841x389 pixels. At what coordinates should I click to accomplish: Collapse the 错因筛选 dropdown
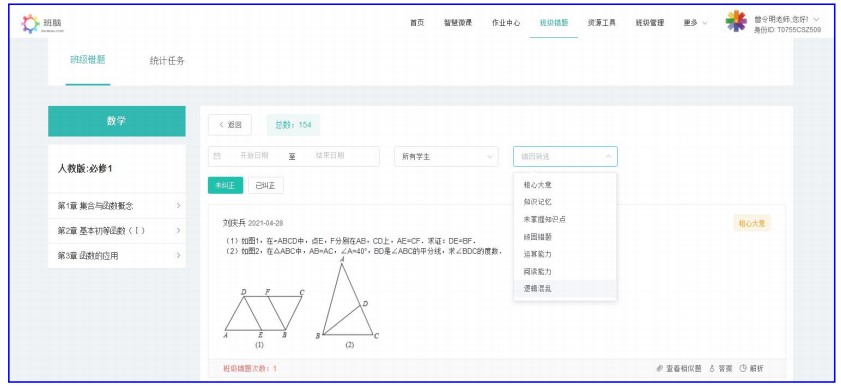click(565, 157)
